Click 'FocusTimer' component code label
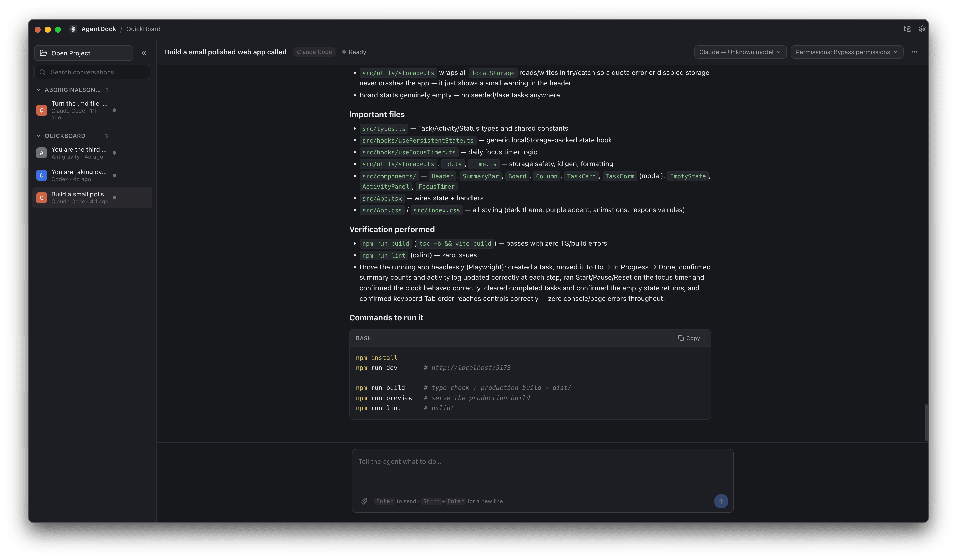Image resolution: width=957 pixels, height=560 pixels. pos(436,187)
